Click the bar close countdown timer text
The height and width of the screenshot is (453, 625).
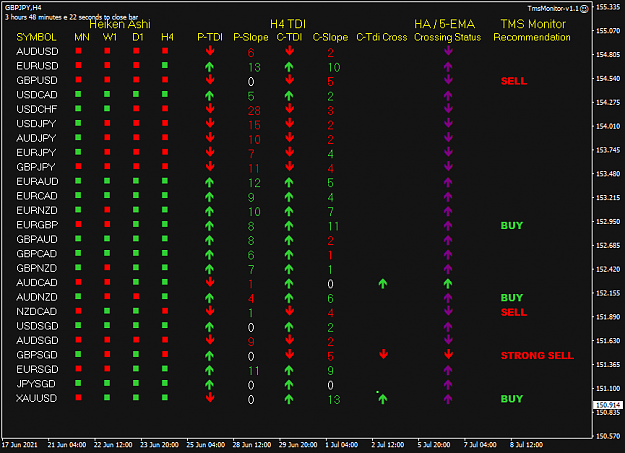click(x=71, y=17)
